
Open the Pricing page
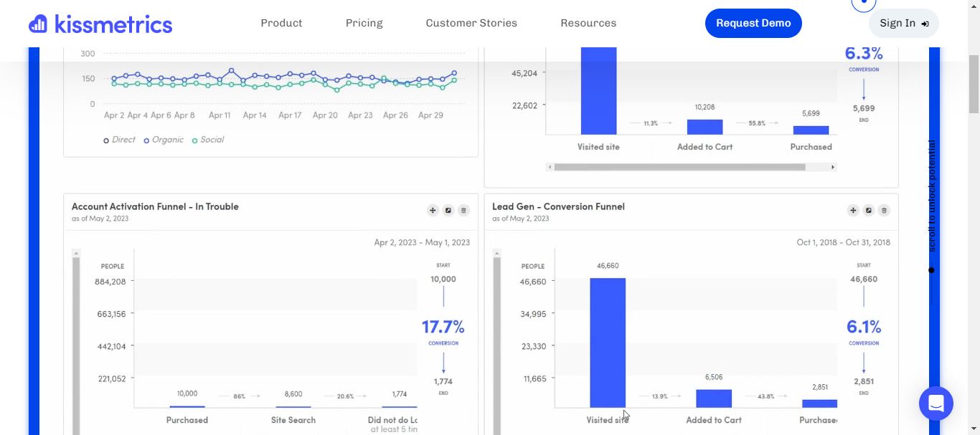(x=364, y=23)
